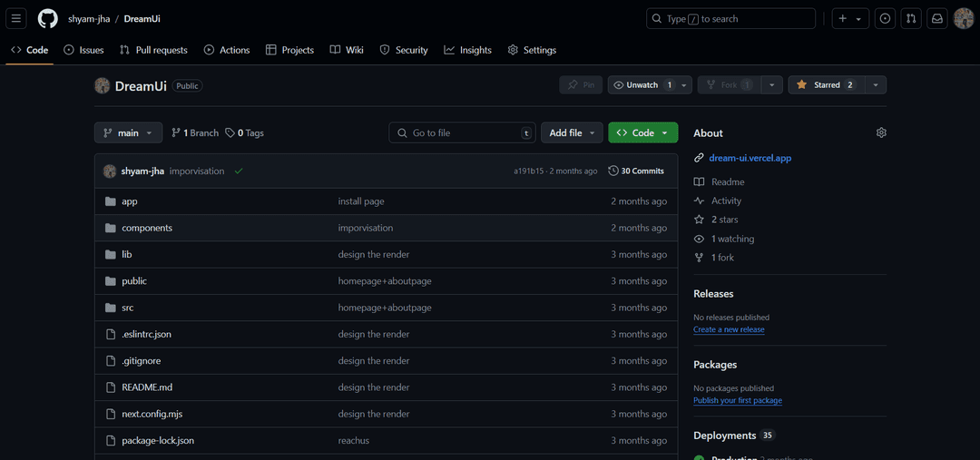Open the public folder
This screenshot has width=980, height=460.
pyautogui.click(x=134, y=281)
